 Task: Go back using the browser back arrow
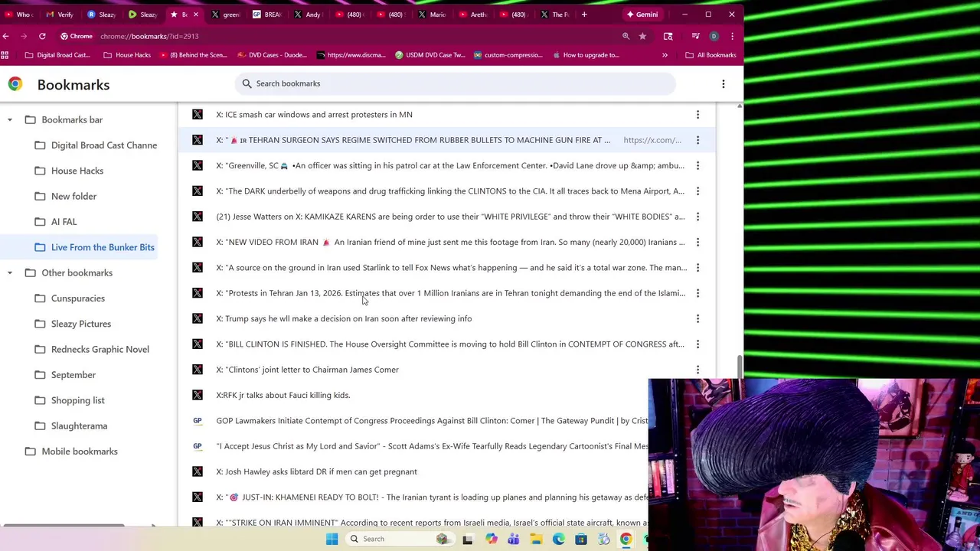click(x=5, y=36)
